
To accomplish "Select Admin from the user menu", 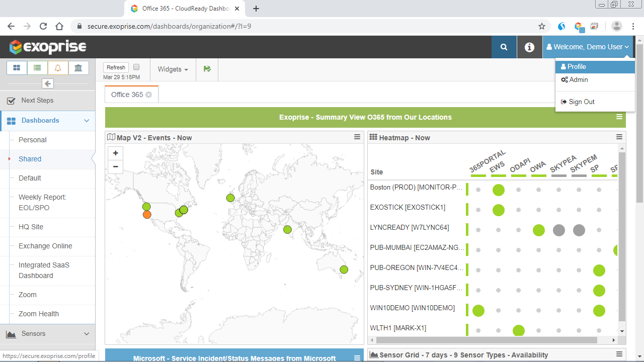I will [x=595, y=79].
